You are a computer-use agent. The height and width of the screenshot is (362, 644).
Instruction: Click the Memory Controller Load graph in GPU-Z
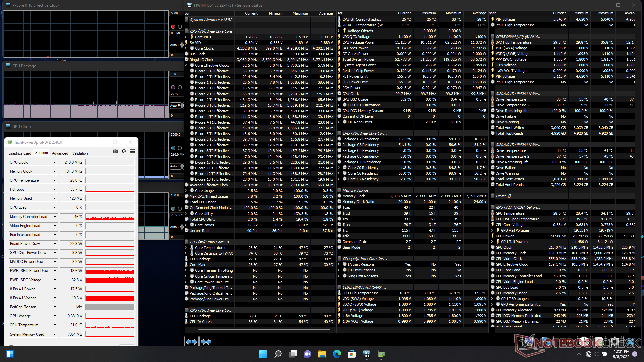click(110, 217)
